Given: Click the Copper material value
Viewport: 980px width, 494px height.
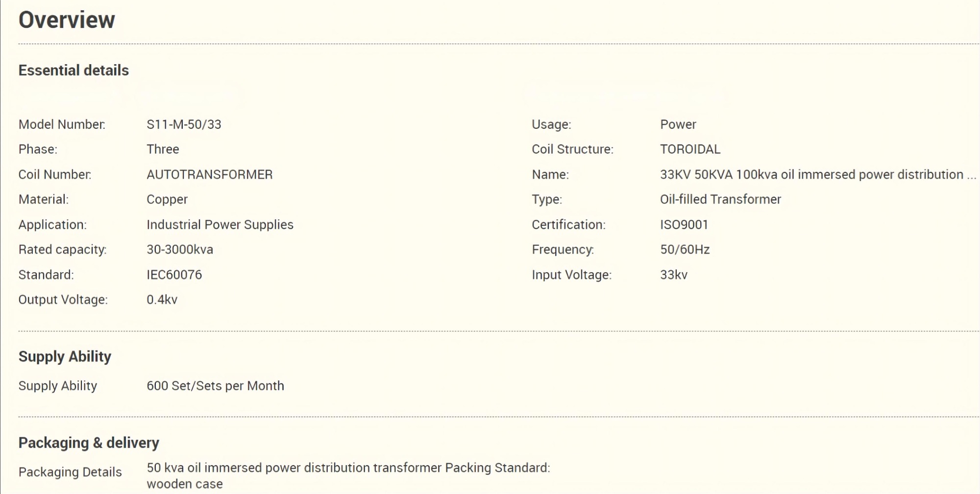Looking at the screenshot, I should click(167, 199).
